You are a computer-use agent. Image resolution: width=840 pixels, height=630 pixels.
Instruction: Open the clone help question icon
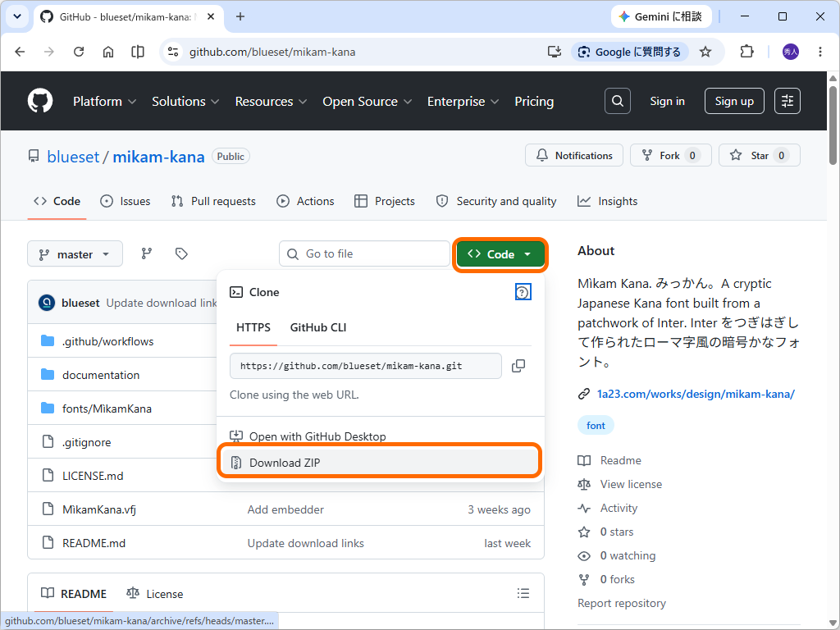(x=523, y=292)
